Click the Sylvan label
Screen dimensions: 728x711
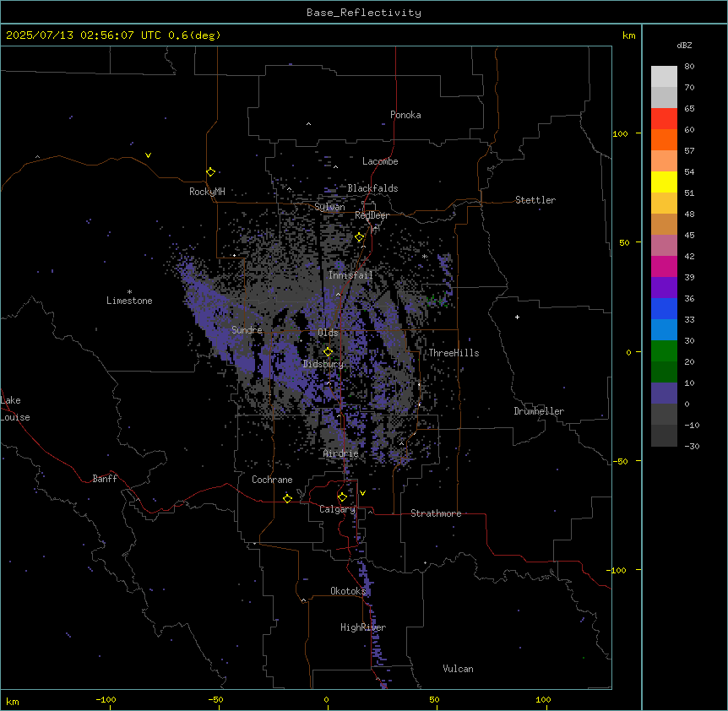tap(329, 207)
